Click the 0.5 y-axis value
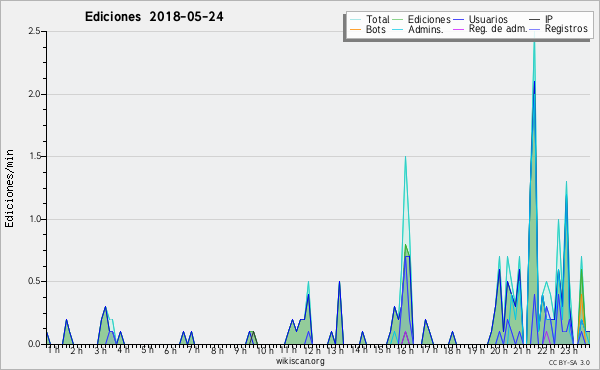The image size is (600, 370). point(34,282)
